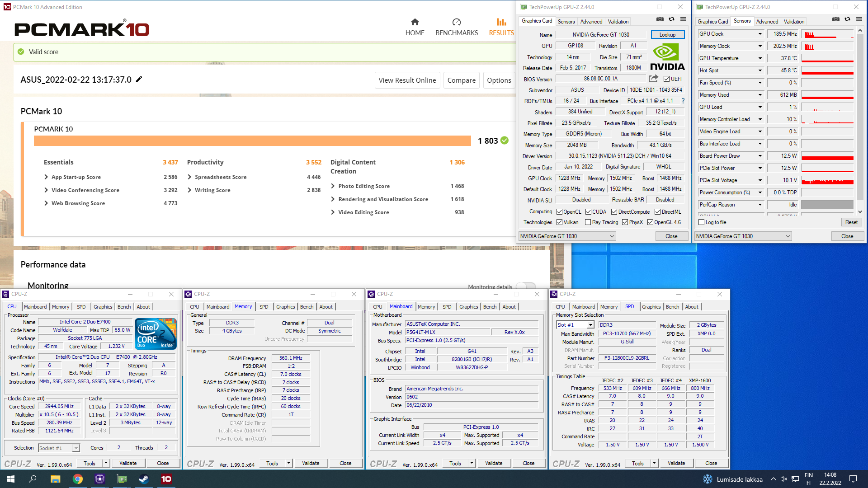Open Tools dropdown arrow in CPU tab window
This screenshot has height=488, width=868.
106,463
